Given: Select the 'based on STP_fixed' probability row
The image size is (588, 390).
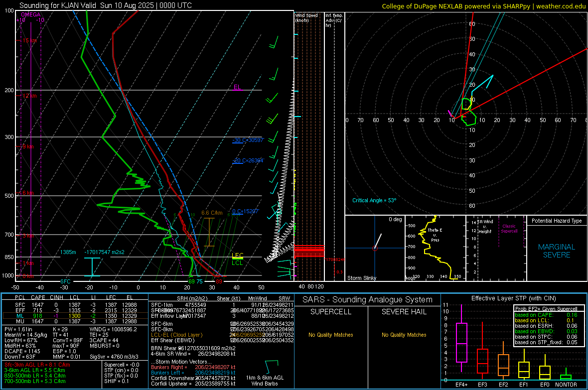Looking at the screenshot, I should 546,342.
